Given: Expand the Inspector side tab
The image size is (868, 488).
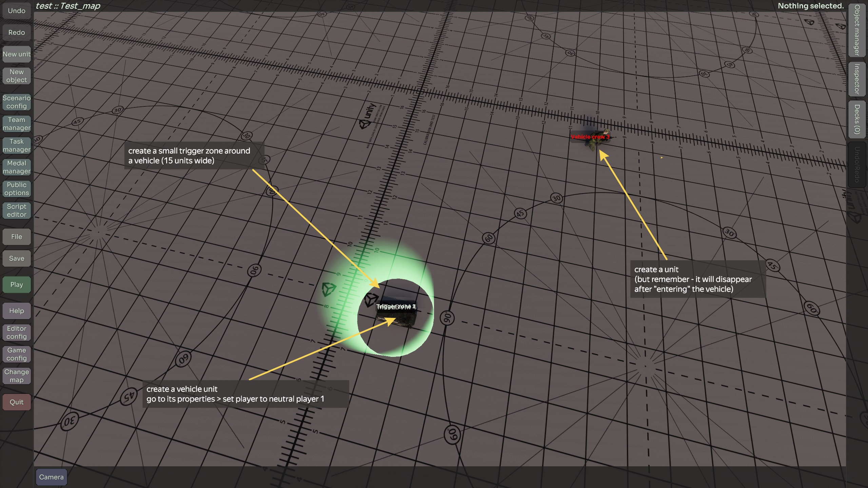Looking at the screenshot, I should [x=857, y=79].
